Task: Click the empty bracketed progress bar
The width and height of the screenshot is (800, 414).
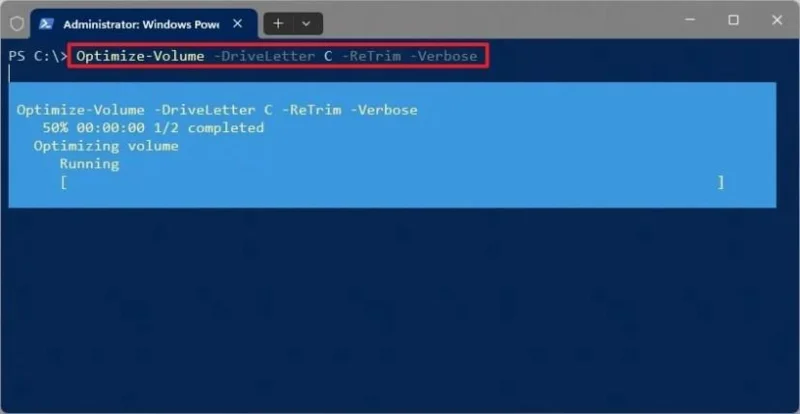Action: tap(392, 182)
